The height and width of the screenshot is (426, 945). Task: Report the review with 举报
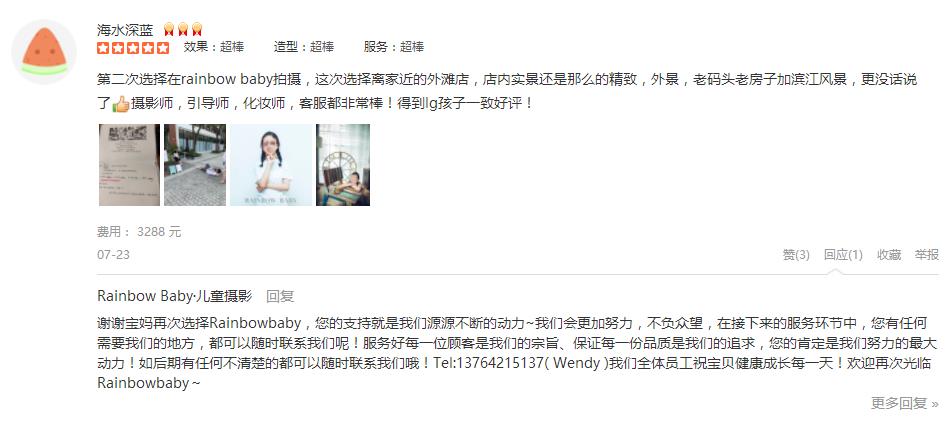pyautogui.click(x=927, y=255)
